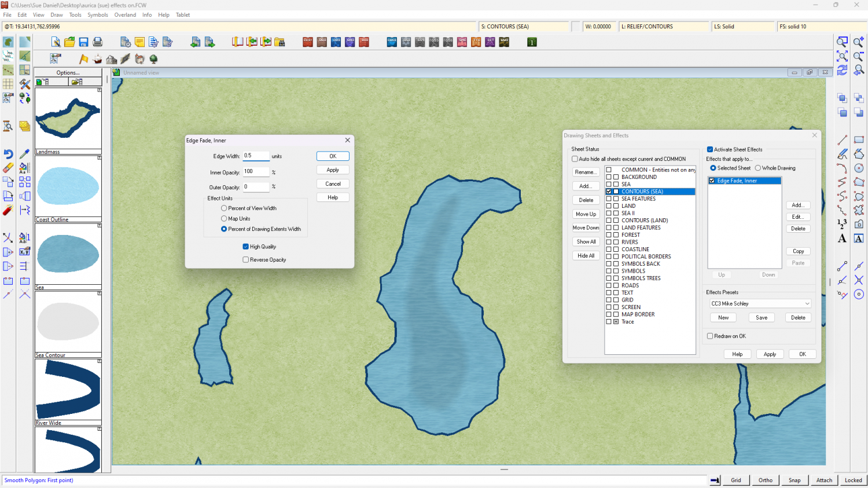The height and width of the screenshot is (488, 868).
Task: Select Map Units radio option
Action: pos(224,219)
